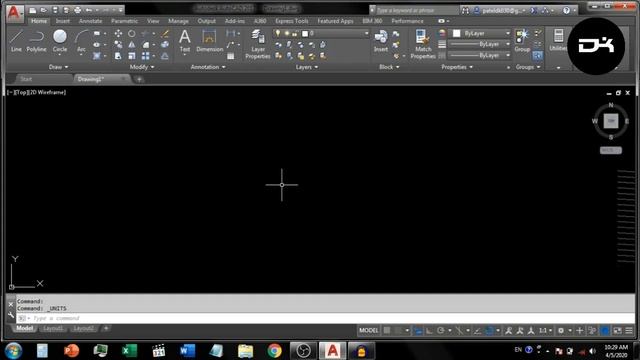Toggle the drawing grid display in status bar
The width and height of the screenshot is (640, 360).
click(387, 330)
